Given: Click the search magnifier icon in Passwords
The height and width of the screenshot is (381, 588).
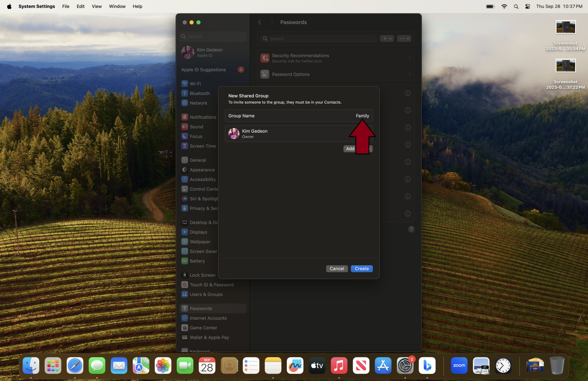Looking at the screenshot, I should pos(265,39).
